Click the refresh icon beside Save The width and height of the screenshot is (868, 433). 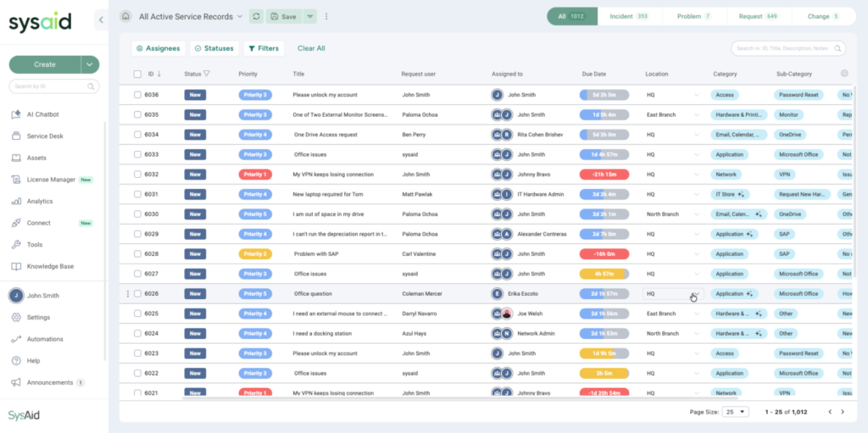pyautogui.click(x=256, y=16)
